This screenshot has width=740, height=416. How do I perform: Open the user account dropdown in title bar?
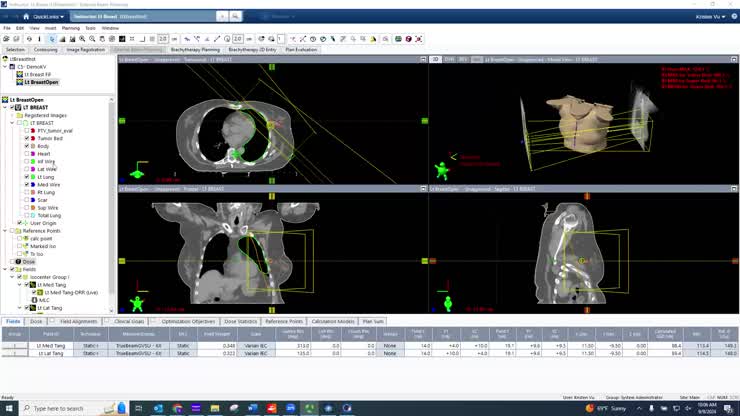[710, 17]
